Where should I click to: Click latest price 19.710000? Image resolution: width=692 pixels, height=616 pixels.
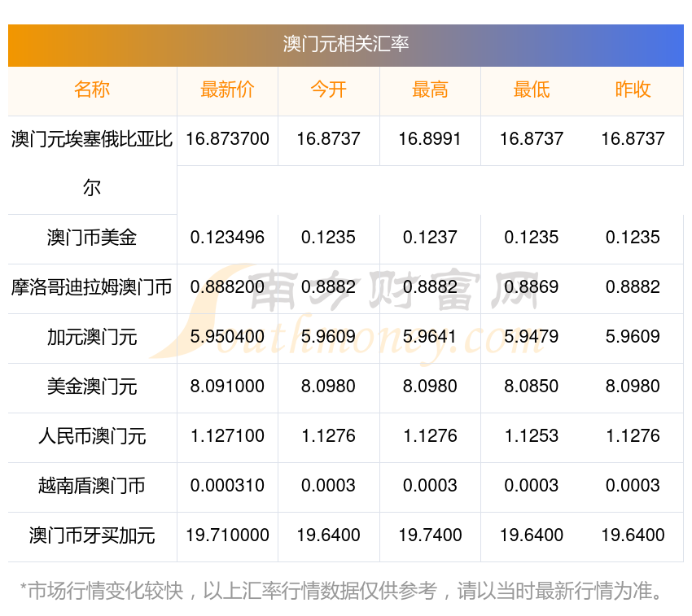[x=227, y=535]
